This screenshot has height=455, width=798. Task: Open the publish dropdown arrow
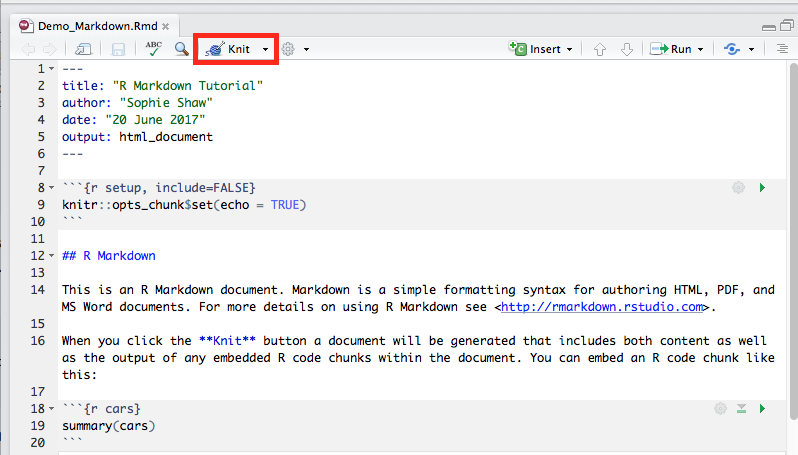coord(751,49)
